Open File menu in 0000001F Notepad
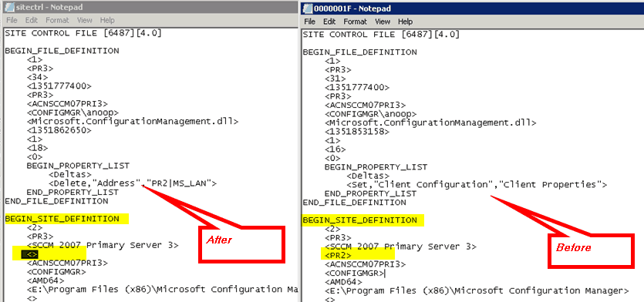 (x=310, y=22)
